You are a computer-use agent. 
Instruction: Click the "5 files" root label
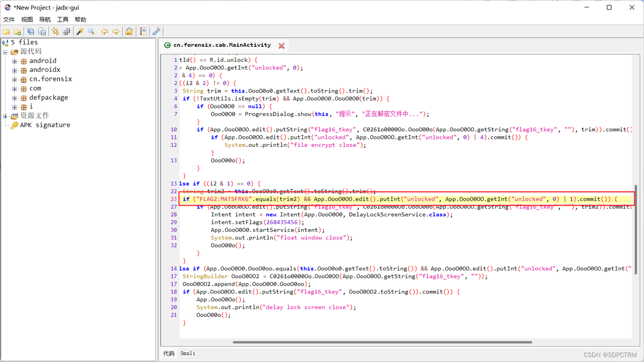(24, 42)
